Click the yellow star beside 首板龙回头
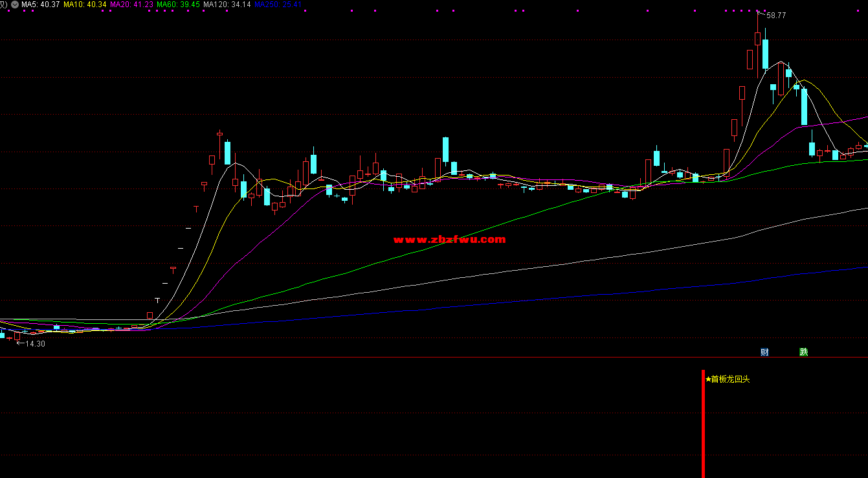This screenshot has width=868, height=478. [708, 380]
